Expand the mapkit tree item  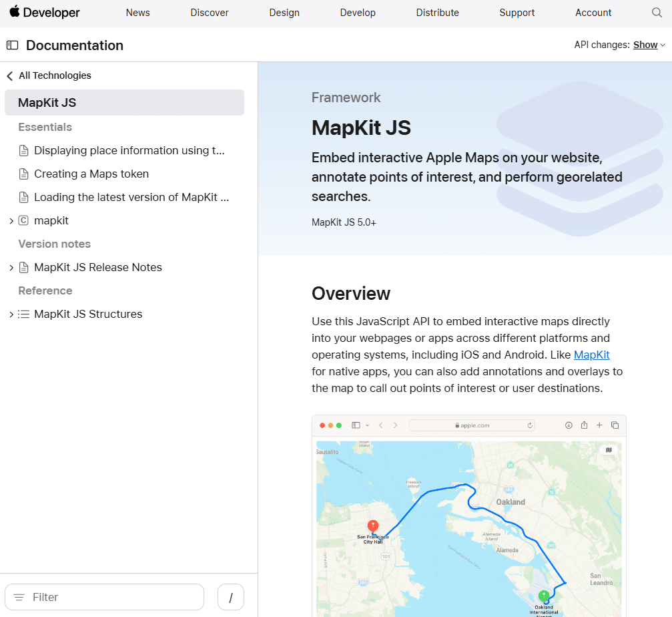click(x=11, y=221)
